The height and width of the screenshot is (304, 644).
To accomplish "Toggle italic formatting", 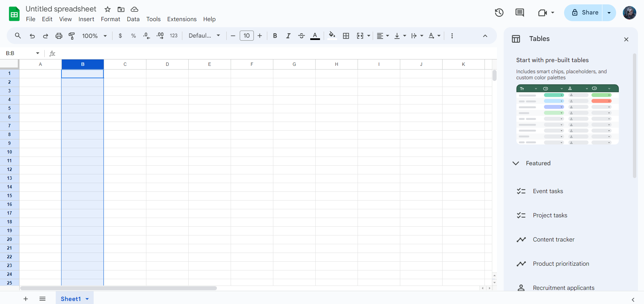I will tap(288, 36).
